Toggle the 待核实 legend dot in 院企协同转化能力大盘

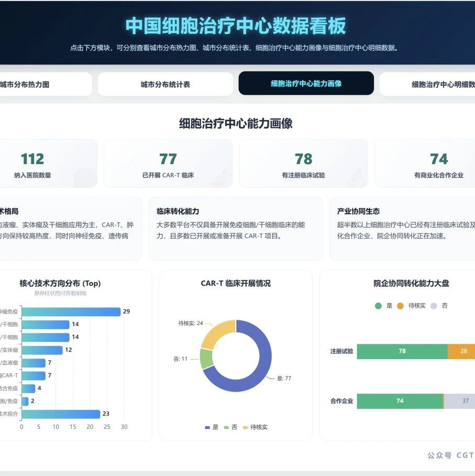400,306
